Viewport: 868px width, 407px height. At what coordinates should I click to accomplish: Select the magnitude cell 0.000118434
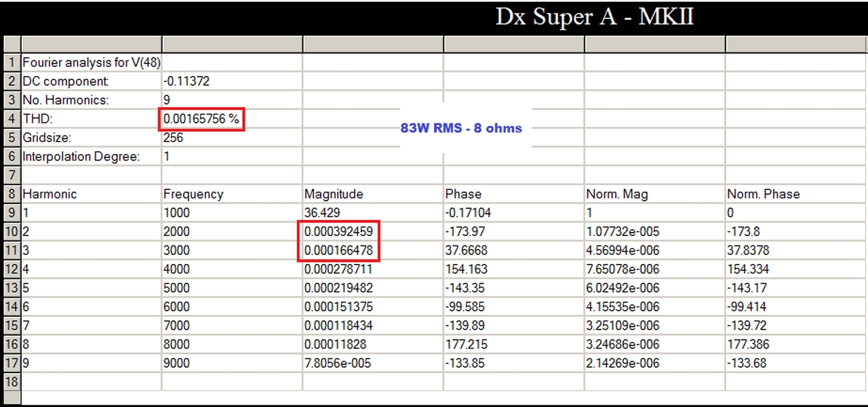pyautogui.click(x=373, y=326)
